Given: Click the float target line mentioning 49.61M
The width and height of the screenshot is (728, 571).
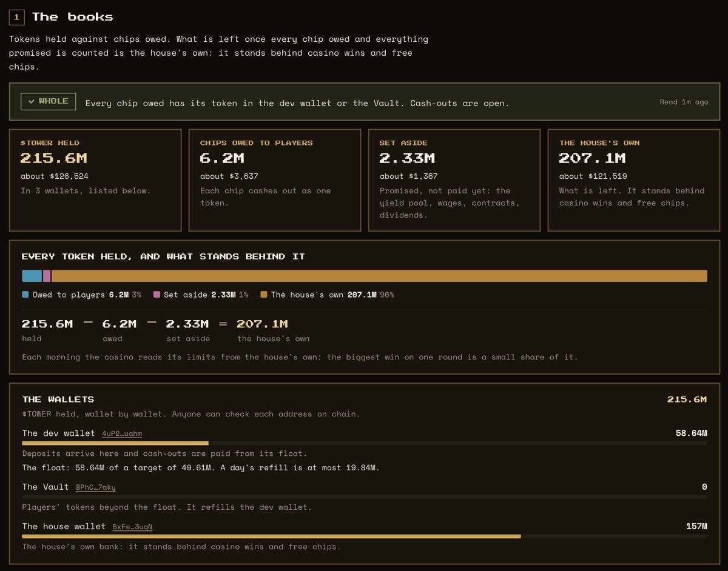Looking at the screenshot, I should (200, 467).
